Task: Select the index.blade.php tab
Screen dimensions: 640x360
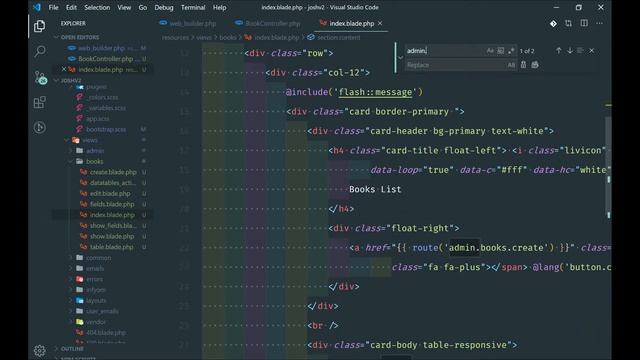Action: tap(351, 24)
